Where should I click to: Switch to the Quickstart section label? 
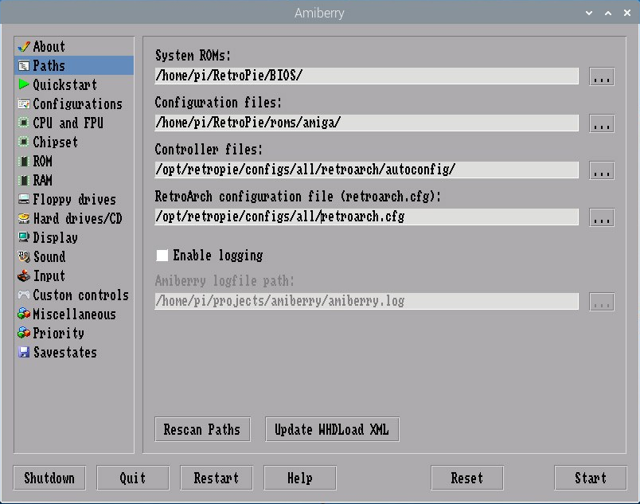tap(65, 85)
